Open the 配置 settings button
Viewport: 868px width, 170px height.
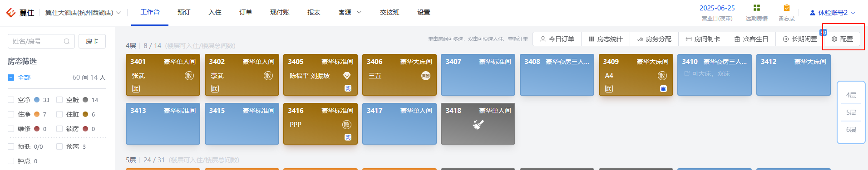point(842,39)
